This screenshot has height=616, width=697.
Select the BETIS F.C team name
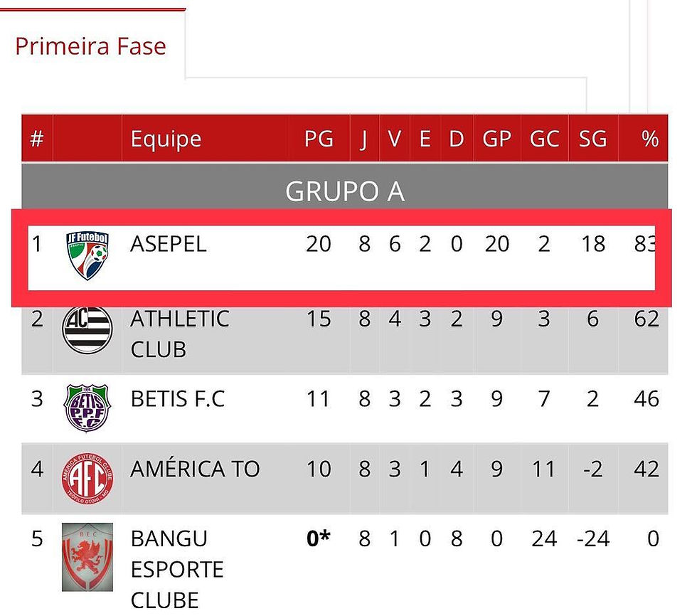pyautogui.click(x=177, y=398)
